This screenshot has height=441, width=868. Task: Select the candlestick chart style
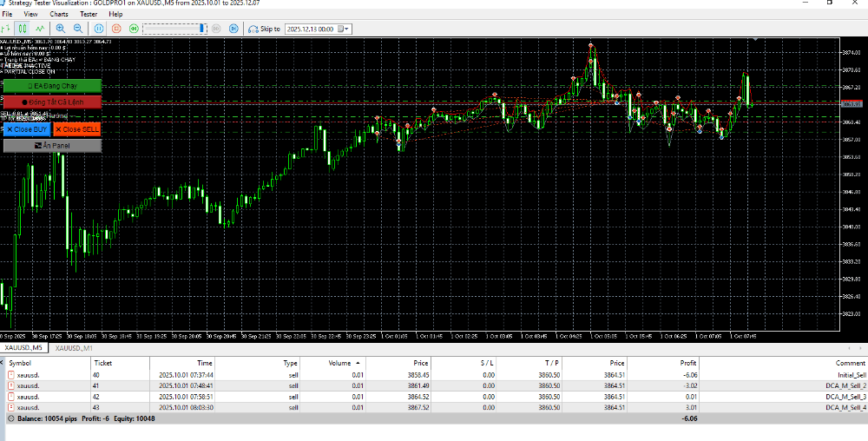(x=23, y=29)
